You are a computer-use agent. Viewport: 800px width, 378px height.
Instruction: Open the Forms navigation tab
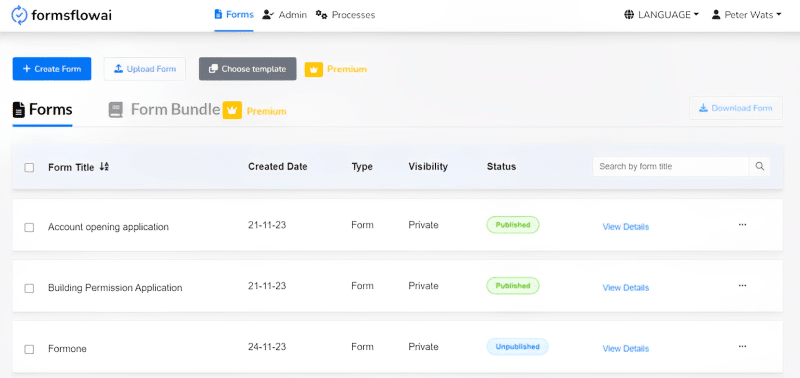pyautogui.click(x=234, y=15)
